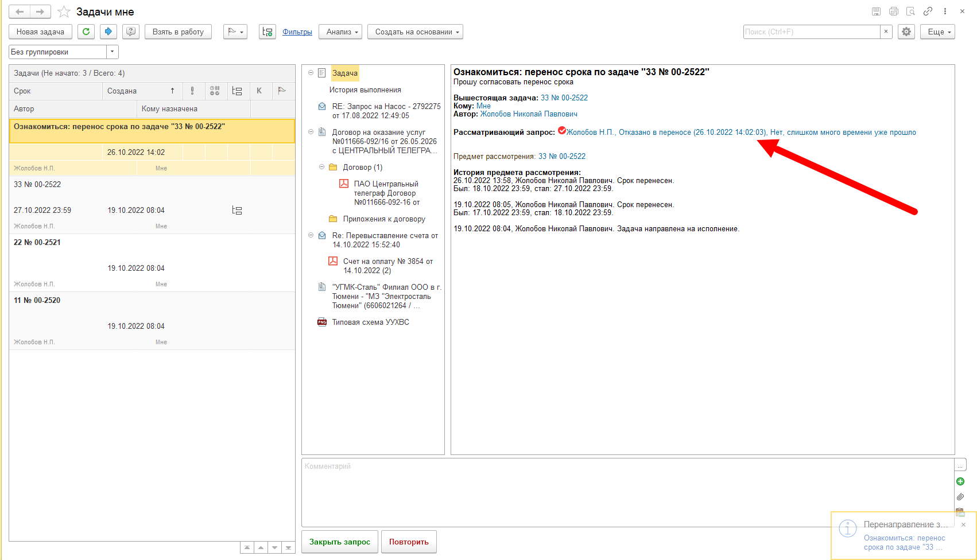977x560 pixels.
Task: Click the green refresh icon in toolbar
Action: click(x=86, y=32)
